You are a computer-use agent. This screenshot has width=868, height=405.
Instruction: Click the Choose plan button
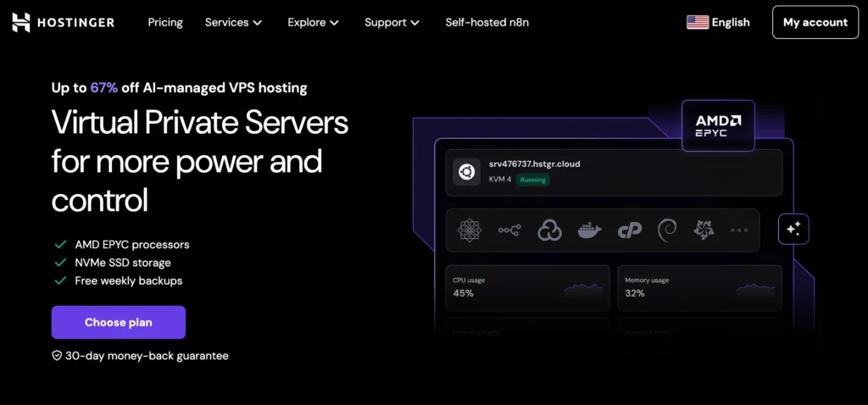[119, 322]
